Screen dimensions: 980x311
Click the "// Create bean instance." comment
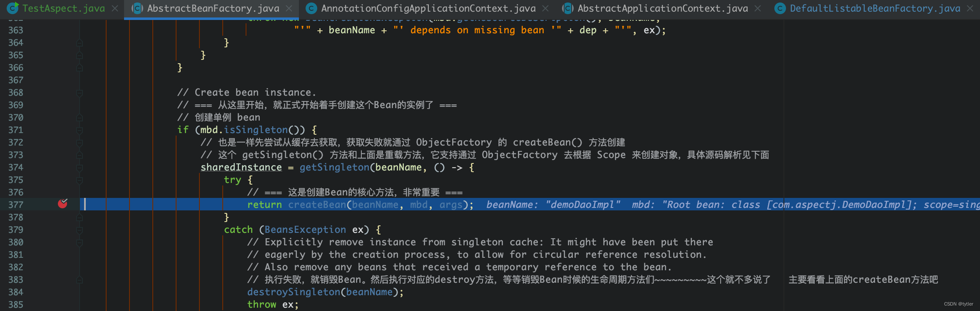pos(246,92)
